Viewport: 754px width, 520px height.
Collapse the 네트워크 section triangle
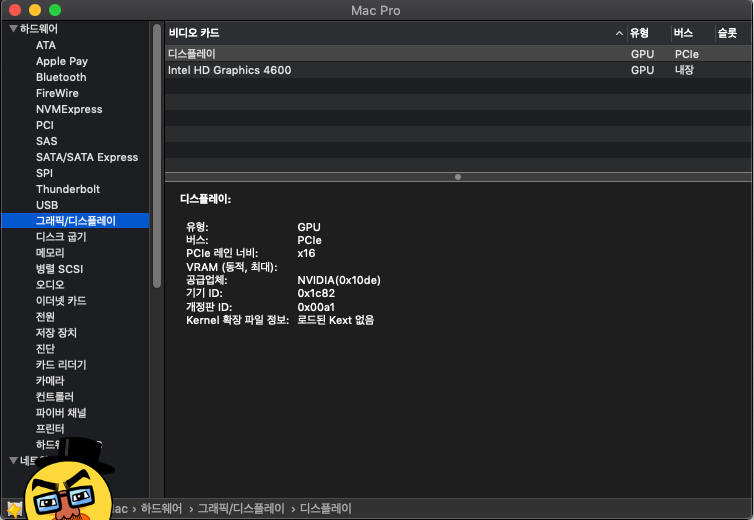[13, 461]
